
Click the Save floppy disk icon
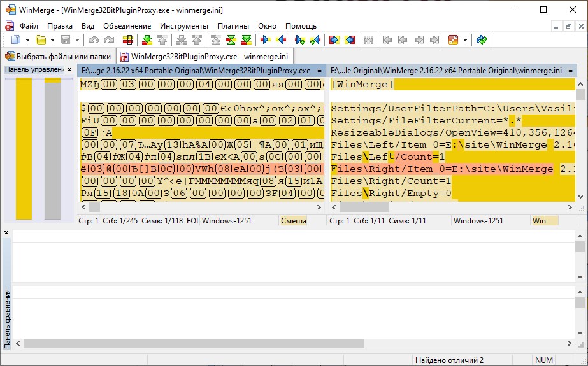pyautogui.click(x=66, y=39)
